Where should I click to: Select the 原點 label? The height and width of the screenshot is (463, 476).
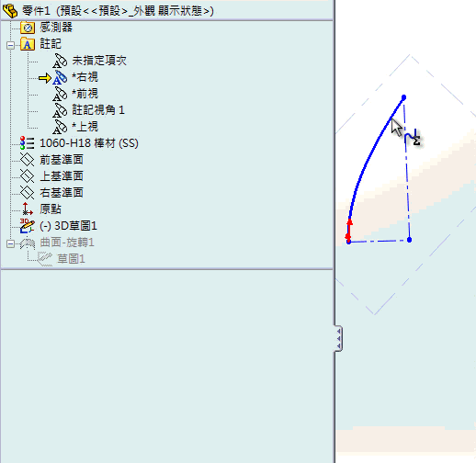(x=51, y=209)
